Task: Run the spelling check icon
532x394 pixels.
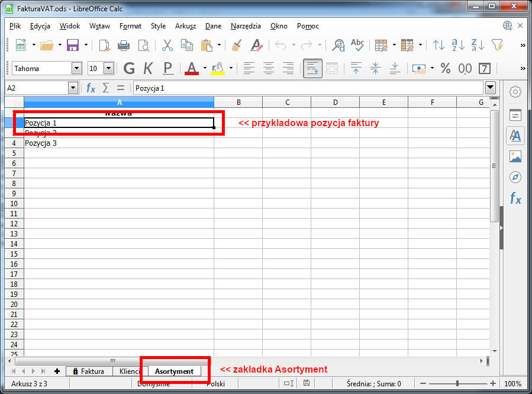Action: click(357, 45)
